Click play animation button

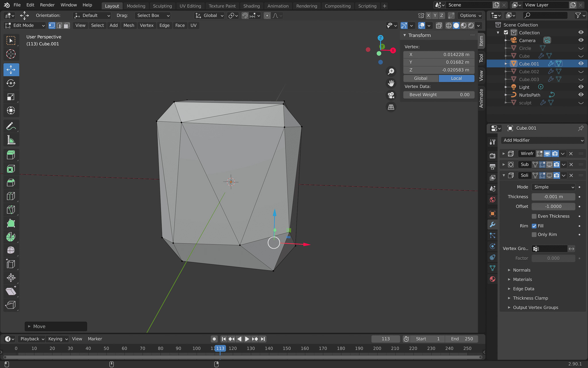[247, 339]
